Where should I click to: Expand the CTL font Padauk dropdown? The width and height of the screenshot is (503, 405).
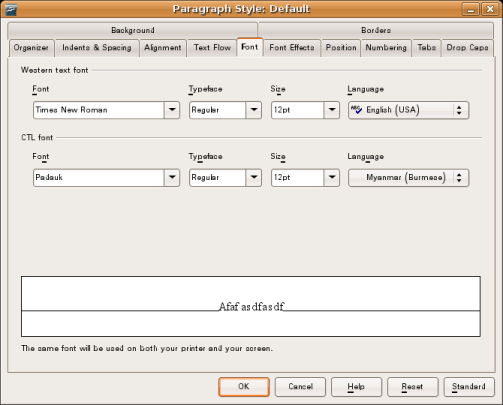coord(172,177)
